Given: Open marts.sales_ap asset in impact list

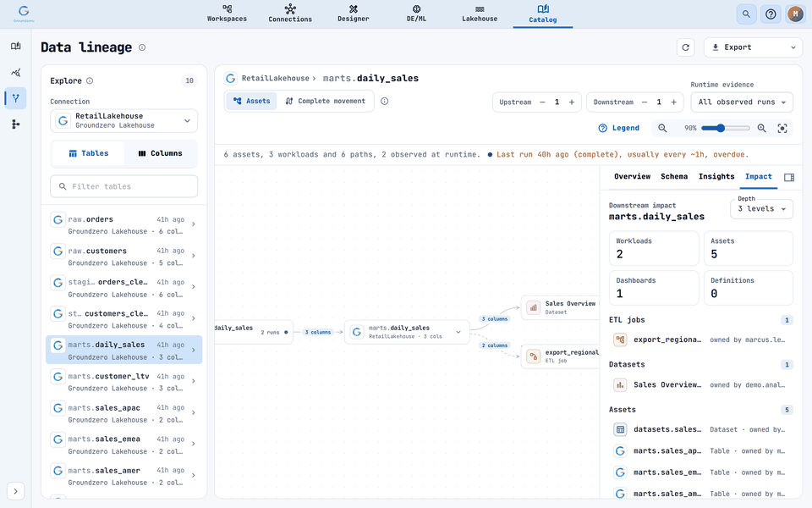Looking at the screenshot, I should pyautogui.click(x=700, y=451).
